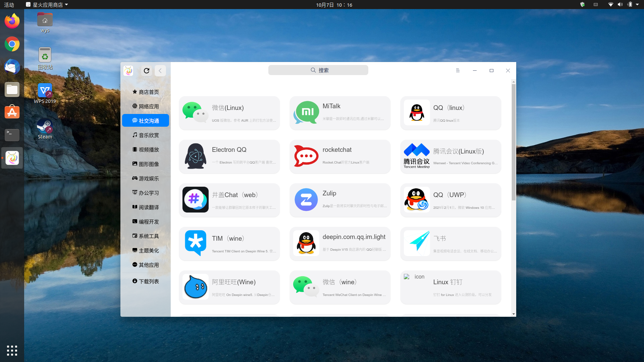Select the Steam desktop shortcut
The image size is (644, 362).
pos(45,129)
